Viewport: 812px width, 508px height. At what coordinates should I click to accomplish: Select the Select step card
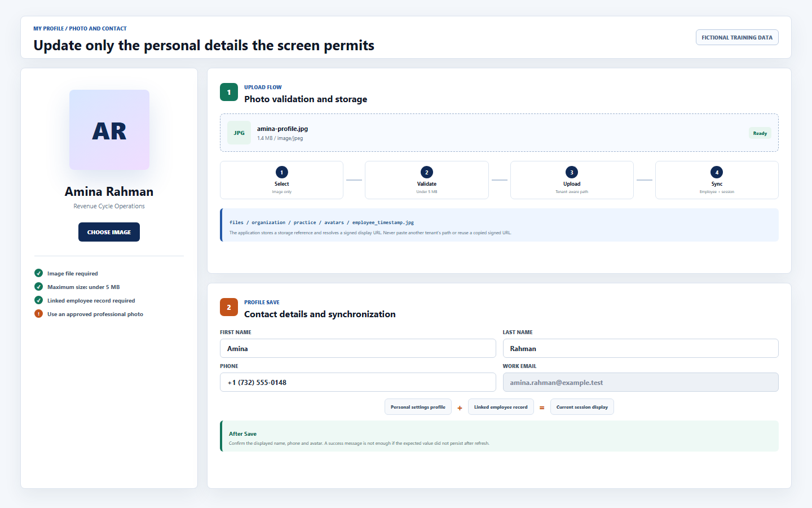tap(281, 180)
